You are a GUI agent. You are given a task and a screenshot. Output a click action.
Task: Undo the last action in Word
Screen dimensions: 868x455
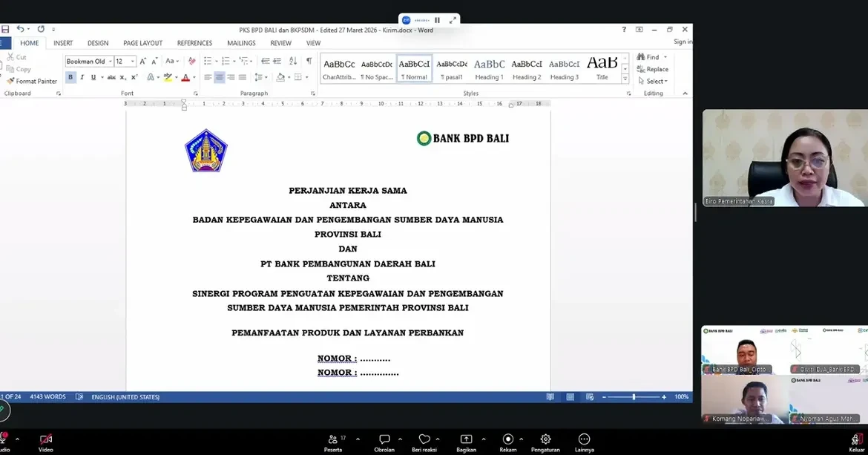pos(19,30)
